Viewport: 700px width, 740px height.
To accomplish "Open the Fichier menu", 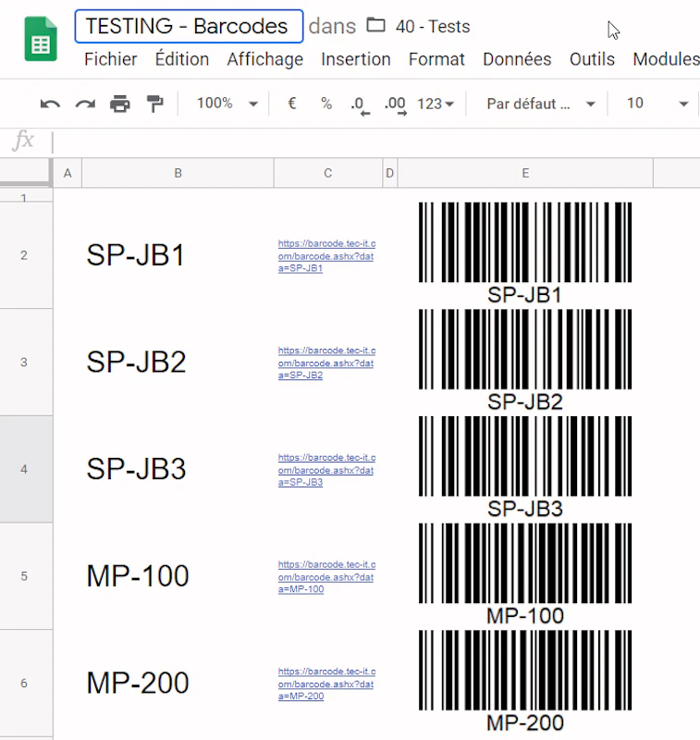I will (110, 59).
